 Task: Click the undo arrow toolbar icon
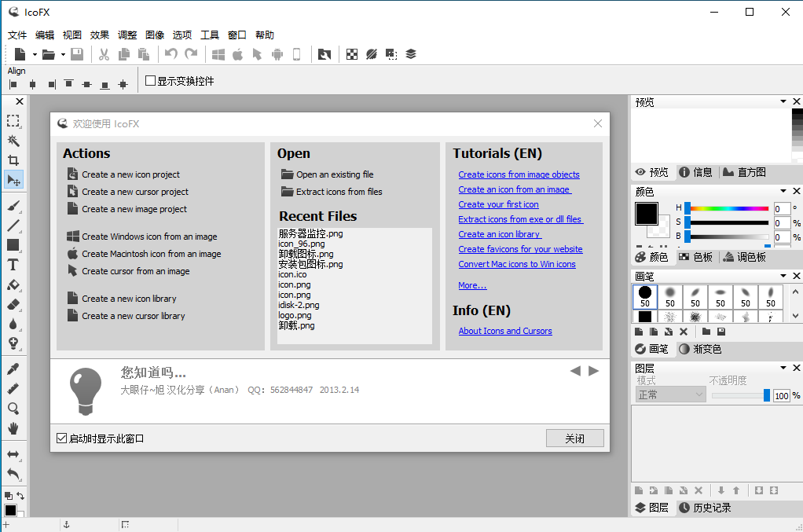[171, 54]
